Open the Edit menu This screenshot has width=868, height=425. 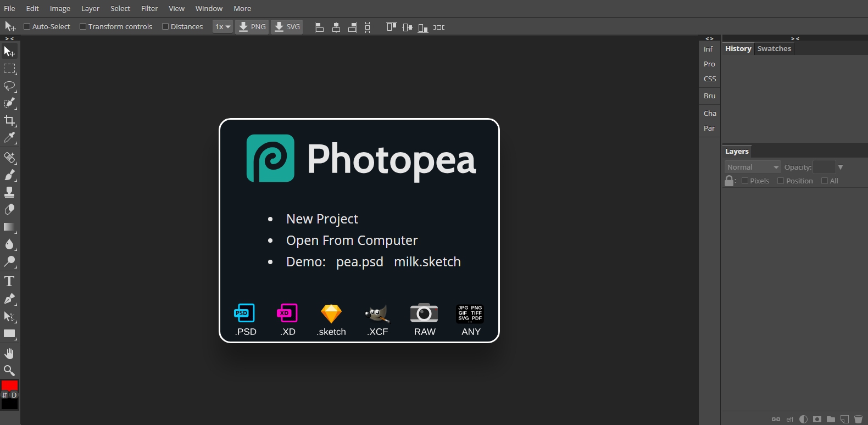(32, 8)
